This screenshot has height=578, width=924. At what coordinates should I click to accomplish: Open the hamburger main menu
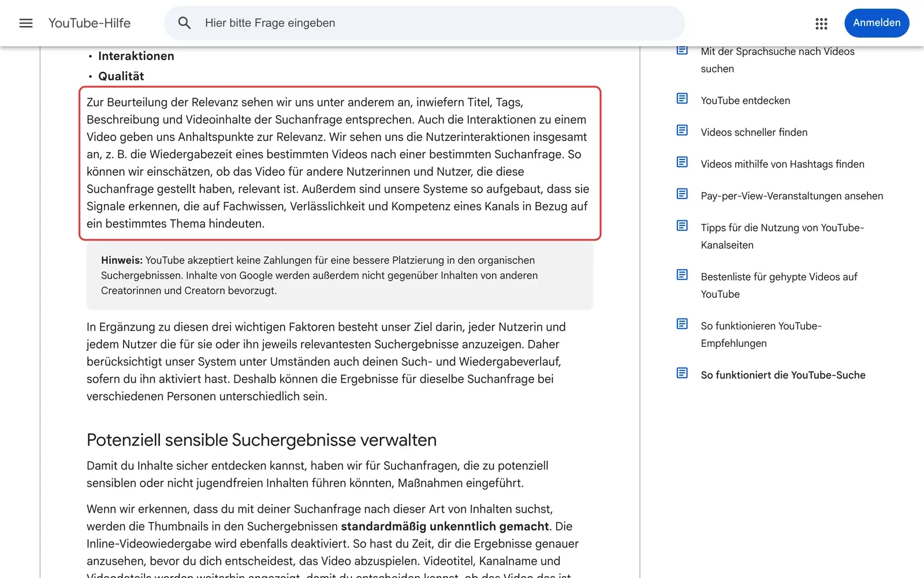26,23
